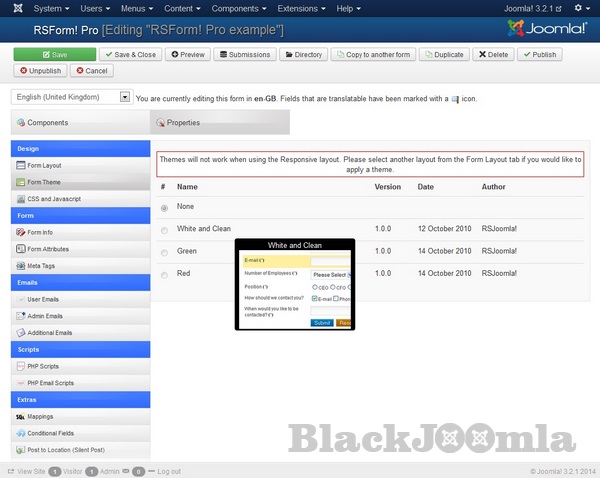Select the None theme radio button
600x478 pixels.
pyautogui.click(x=164, y=208)
